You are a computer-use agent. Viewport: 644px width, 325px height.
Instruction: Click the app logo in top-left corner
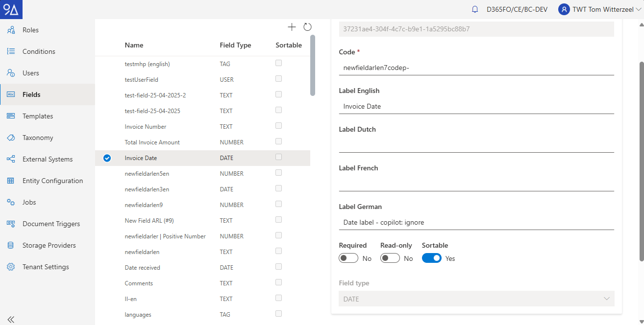point(11,9)
